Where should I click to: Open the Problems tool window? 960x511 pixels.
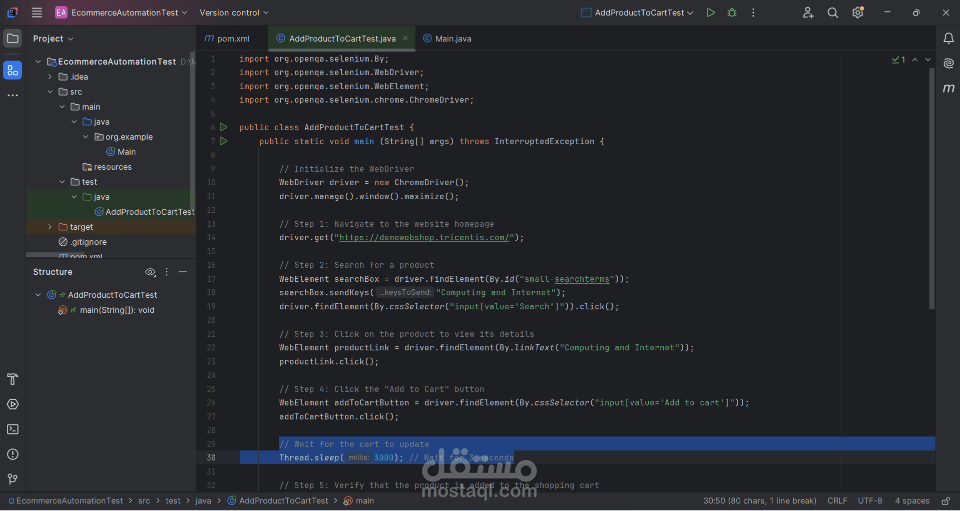click(x=12, y=454)
